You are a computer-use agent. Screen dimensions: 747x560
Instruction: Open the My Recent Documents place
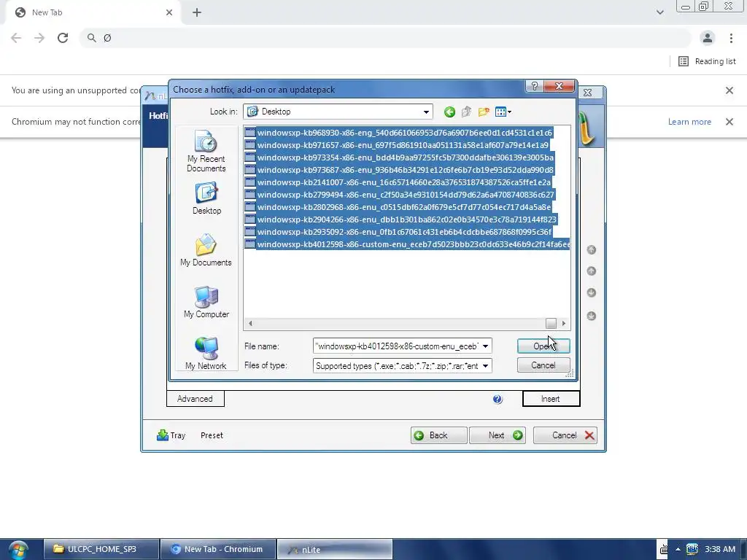tap(206, 150)
